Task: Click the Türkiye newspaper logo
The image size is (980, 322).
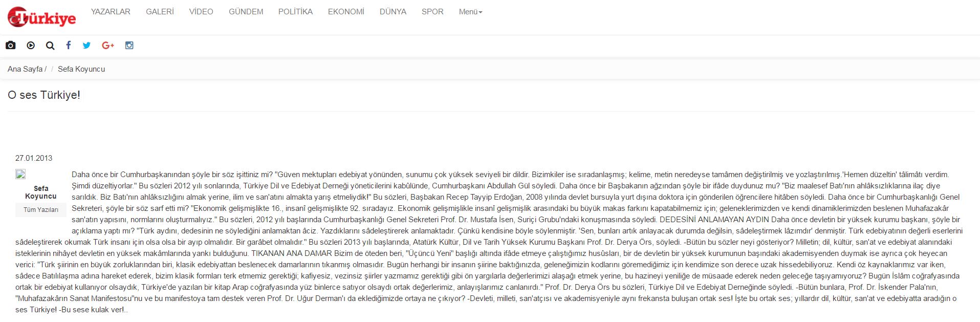Action: (x=41, y=17)
